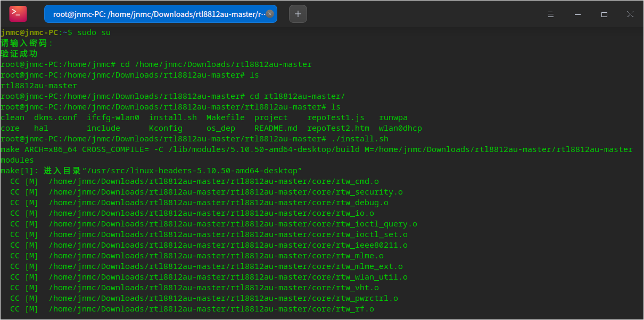Click wlan0dhcp in the file listing
644x320 pixels.
click(x=400, y=128)
